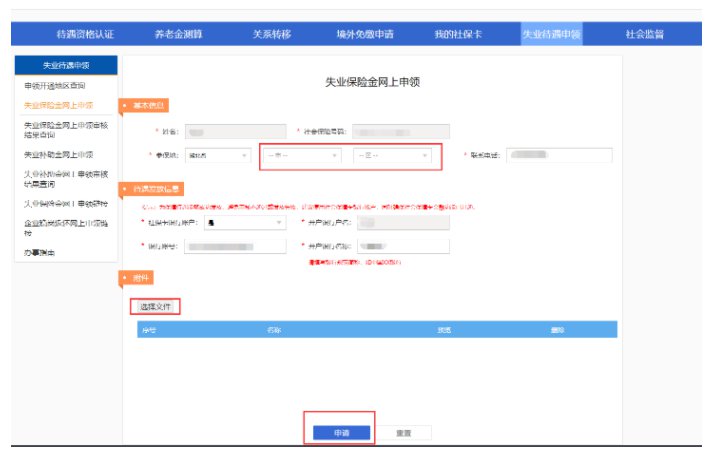Go to the 境外免缴申请 tab

(364, 34)
